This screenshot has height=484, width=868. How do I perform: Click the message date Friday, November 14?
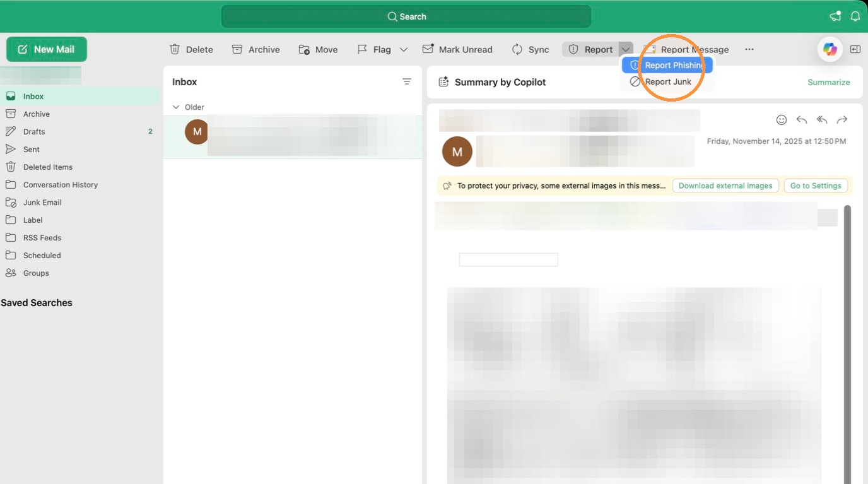[777, 141]
